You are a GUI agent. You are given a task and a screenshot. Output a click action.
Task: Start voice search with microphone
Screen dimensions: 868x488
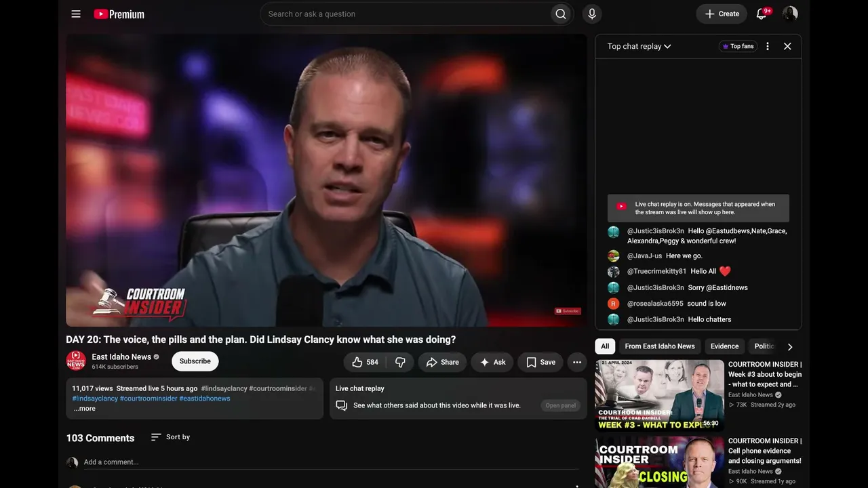592,14
